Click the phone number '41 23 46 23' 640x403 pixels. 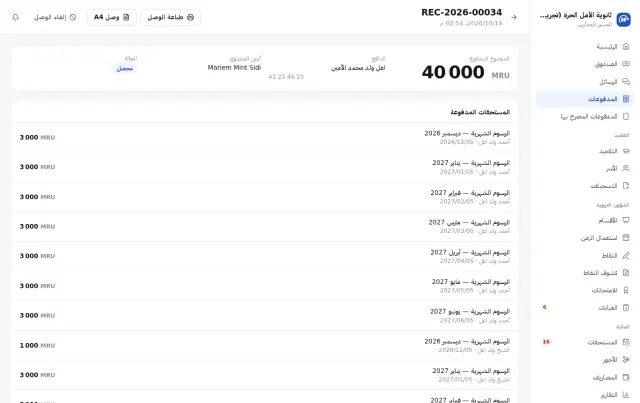[286, 76]
